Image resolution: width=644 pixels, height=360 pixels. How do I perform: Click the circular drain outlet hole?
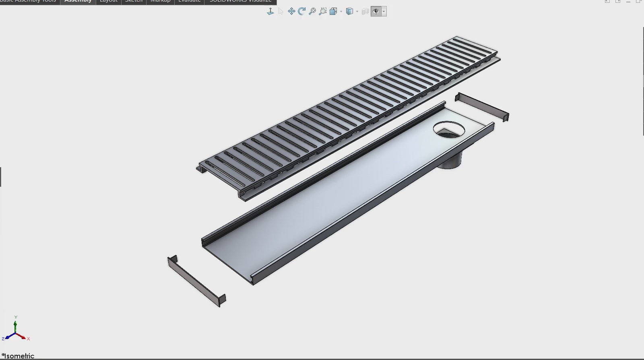[x=449, y=130]
